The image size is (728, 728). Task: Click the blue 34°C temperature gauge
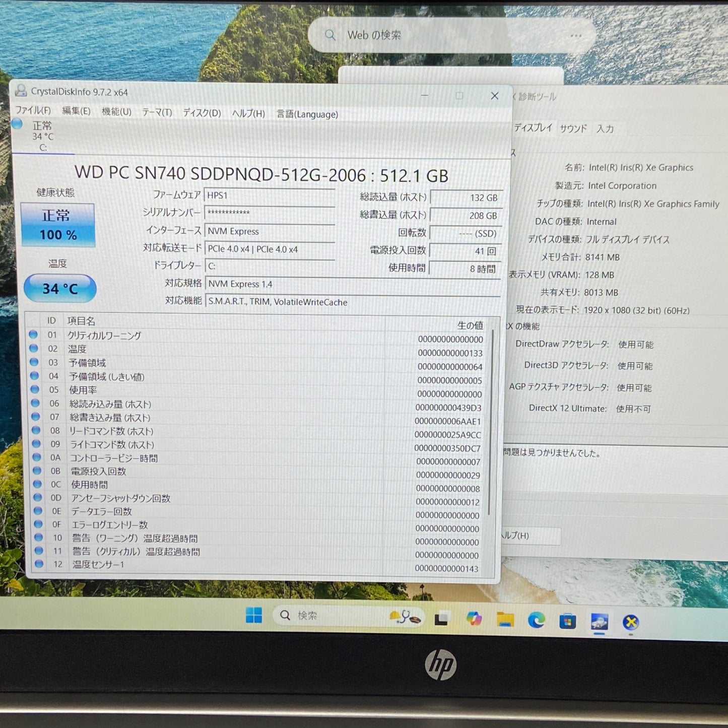click(60, 288)
